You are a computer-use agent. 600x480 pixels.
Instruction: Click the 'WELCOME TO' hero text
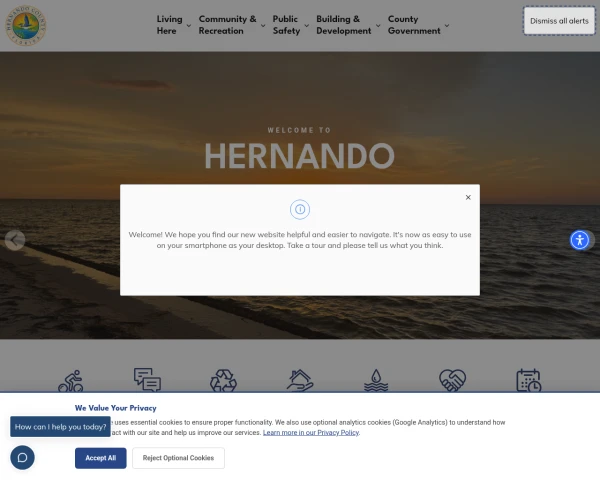(x=299, y=130)
